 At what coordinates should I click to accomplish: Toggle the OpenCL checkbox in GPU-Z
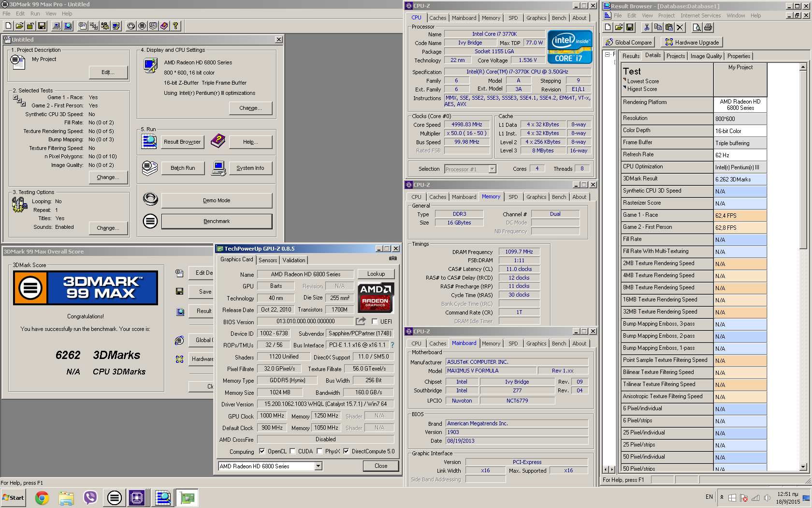coord(262,451)
